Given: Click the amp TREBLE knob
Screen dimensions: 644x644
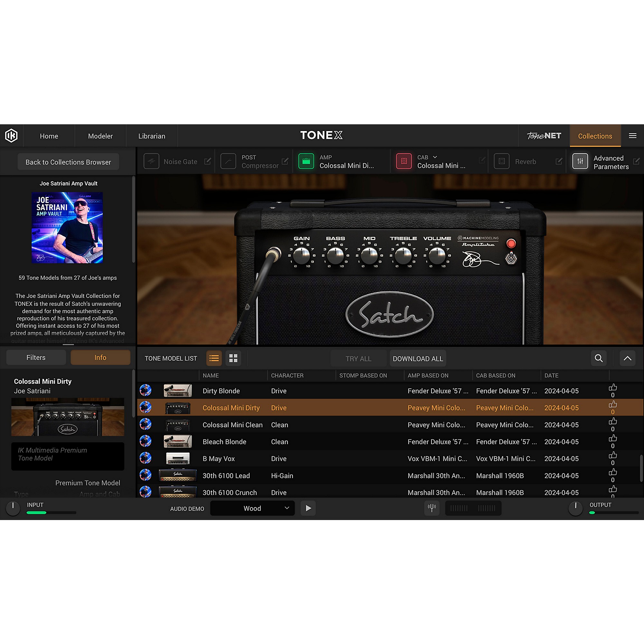Looking at the screenshot, I should pyautogui.click(x=403, y=256).
